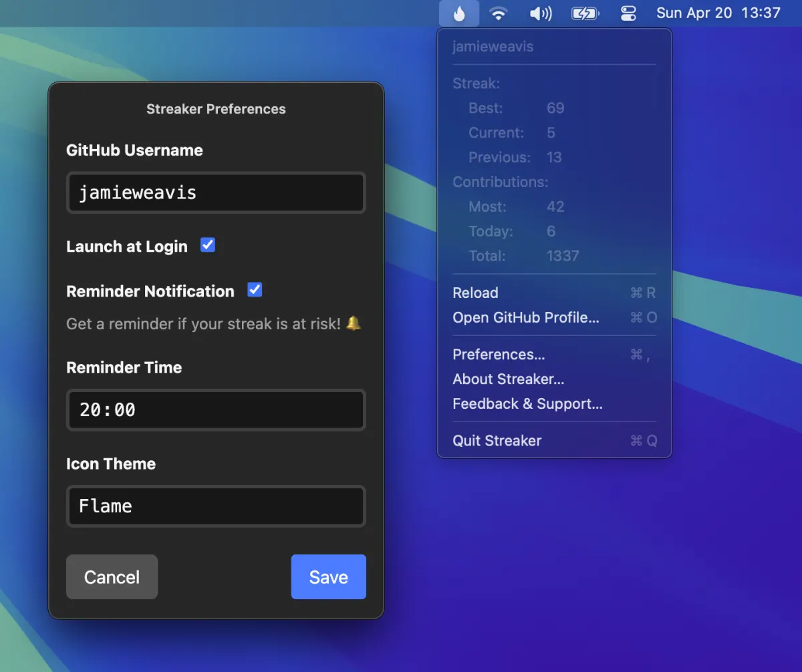The image size is (802, 672).
Task: Open Control Center toggles icon
Action: (x=628, y=13)
